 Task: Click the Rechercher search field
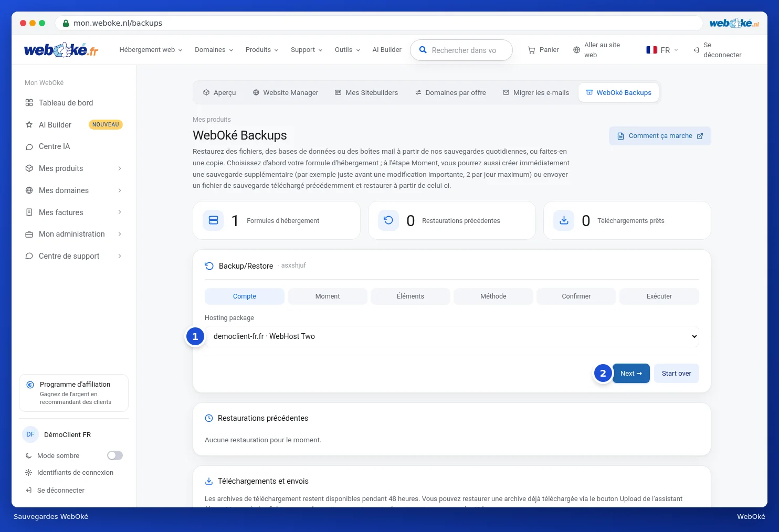click(461, 50)
